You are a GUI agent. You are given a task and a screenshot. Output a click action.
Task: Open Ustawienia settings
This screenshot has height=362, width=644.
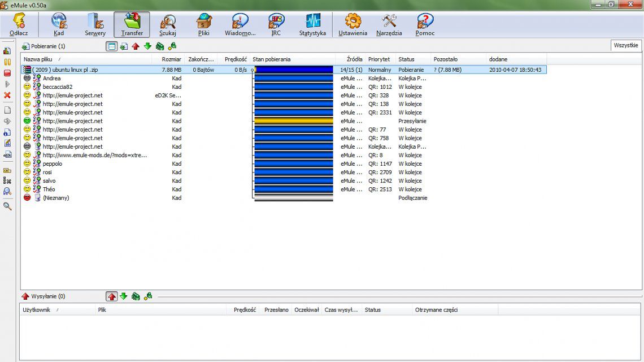(353, 24)
